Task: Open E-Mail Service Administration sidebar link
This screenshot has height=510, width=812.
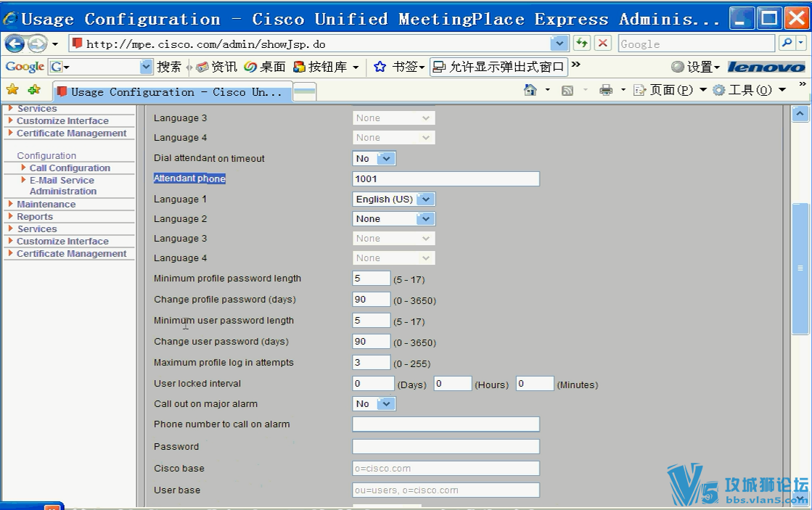Action: pos(62,186)
